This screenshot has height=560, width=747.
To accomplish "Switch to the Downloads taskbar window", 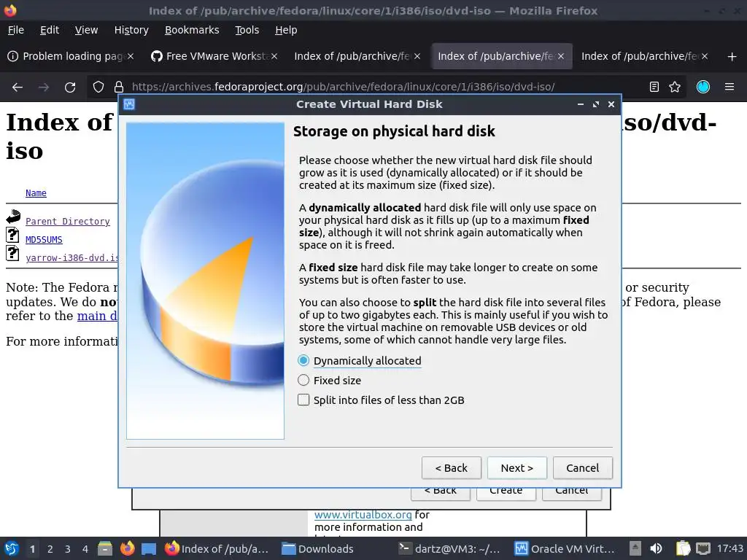I will pos(318,548).
